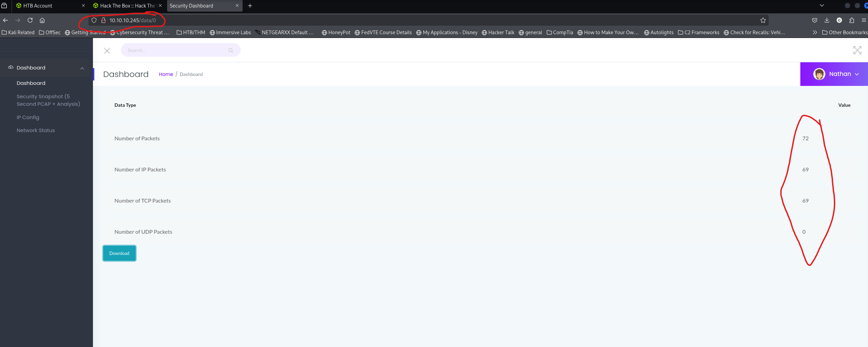Go back with the browser back arrow

click(5, 20)
